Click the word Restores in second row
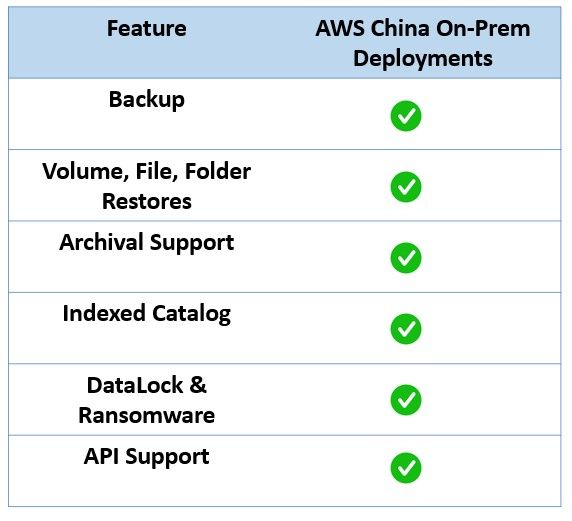 tap(147, 201)
